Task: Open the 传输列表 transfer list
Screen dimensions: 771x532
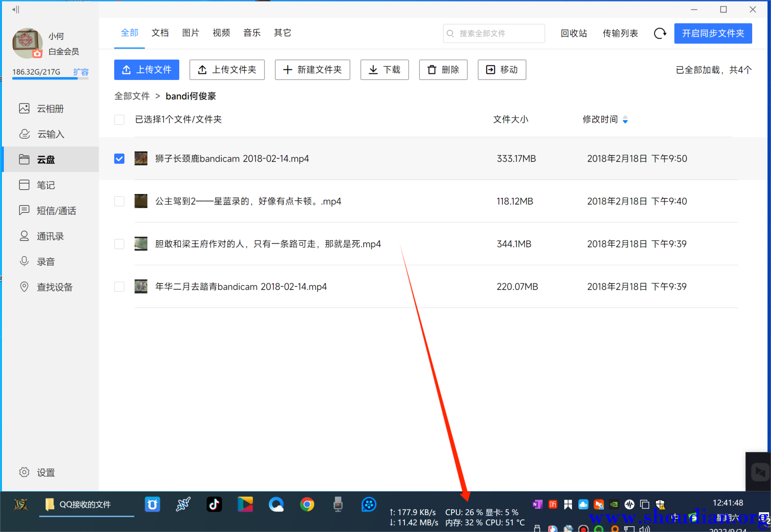Action: coord(620,33)
